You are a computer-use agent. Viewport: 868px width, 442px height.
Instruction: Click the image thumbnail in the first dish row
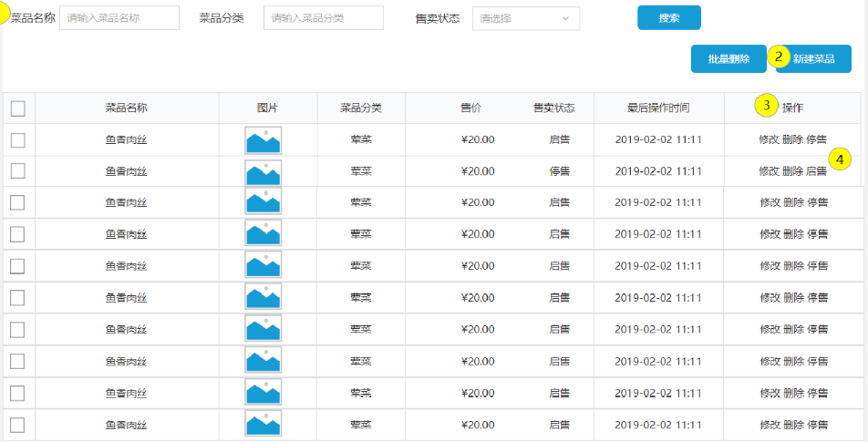[263, 140]
